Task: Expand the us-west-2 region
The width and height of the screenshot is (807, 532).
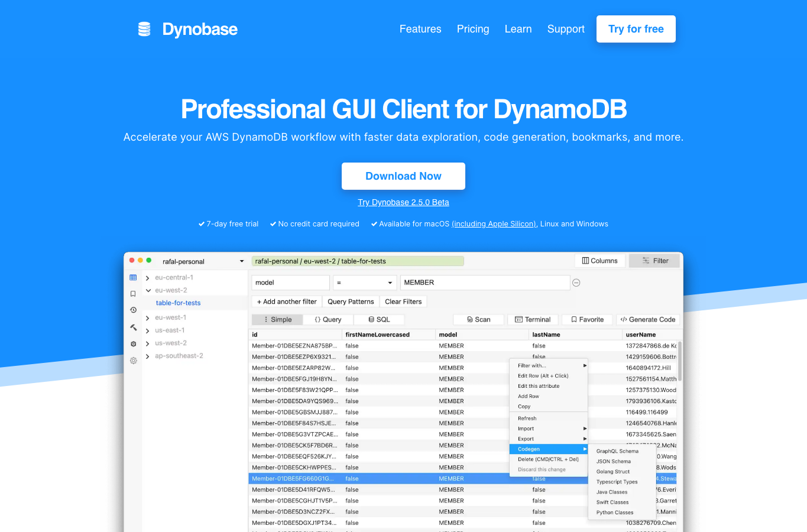Action: coord(148,343)
